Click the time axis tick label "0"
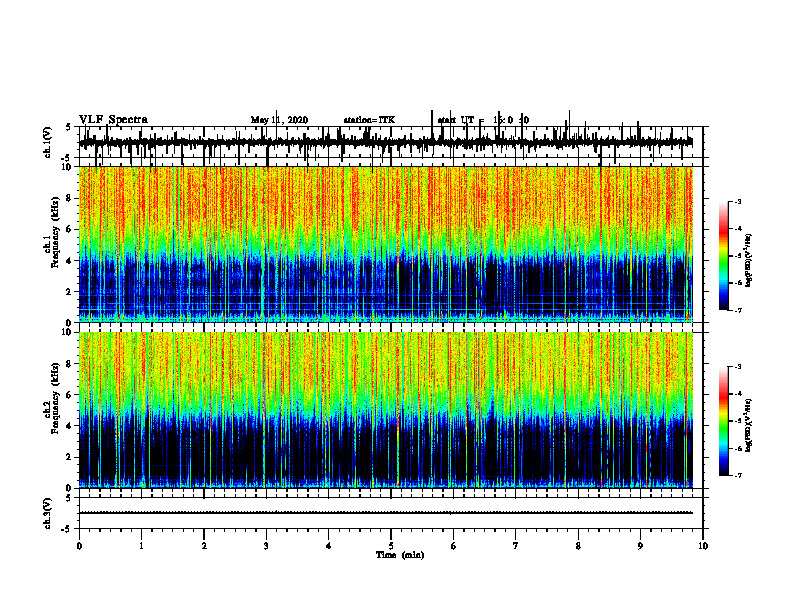792x612 pixels. coord(79,546)
